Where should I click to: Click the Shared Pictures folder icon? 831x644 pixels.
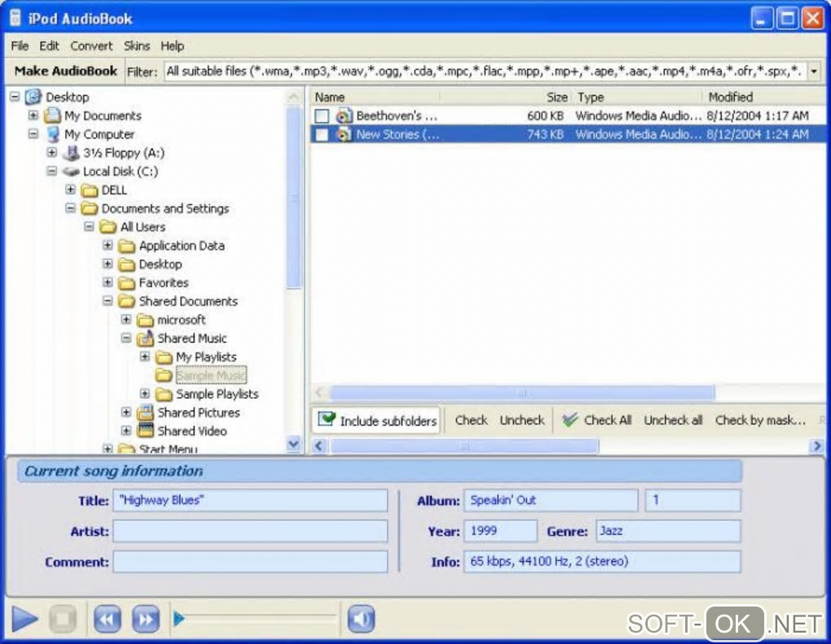[145, 412]
